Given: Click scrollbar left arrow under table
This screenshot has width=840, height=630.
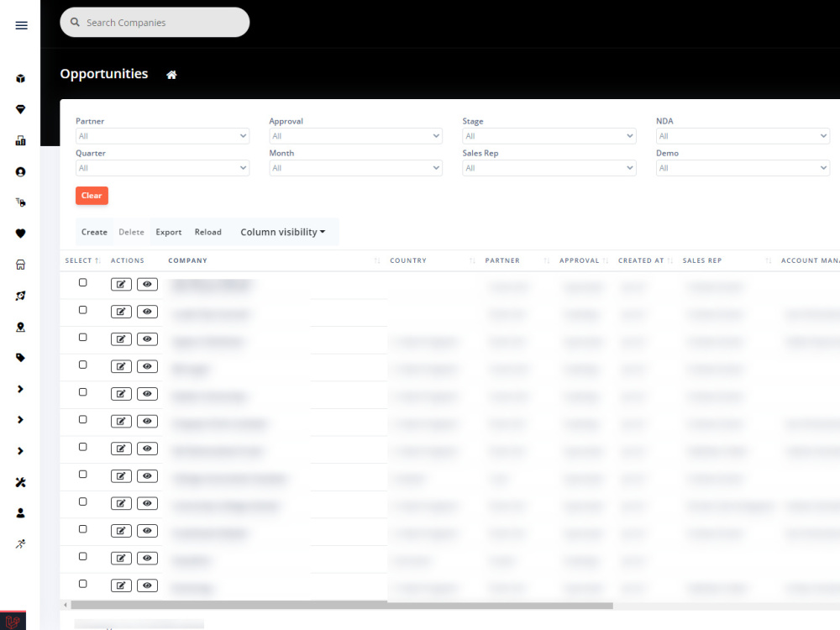Looking at the screenshot, I should coord(66,606).
